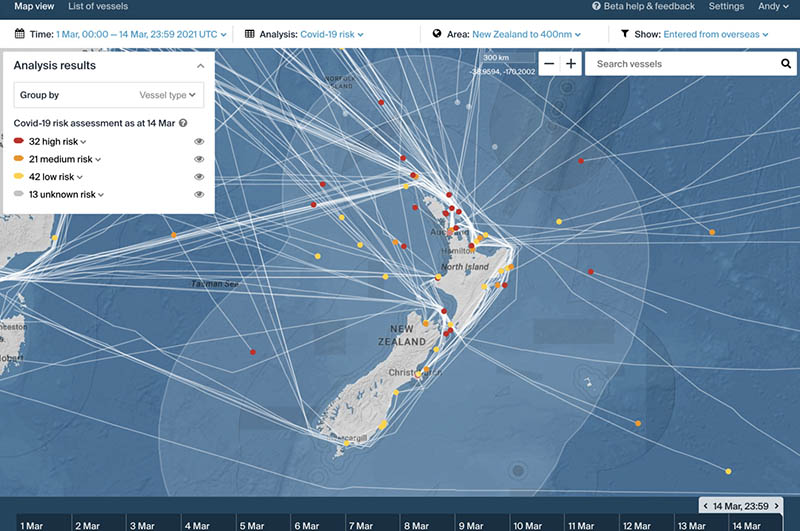800x531 pixels.
Task: Select 9 Mar on the timeline
Action: coord(482,523)
